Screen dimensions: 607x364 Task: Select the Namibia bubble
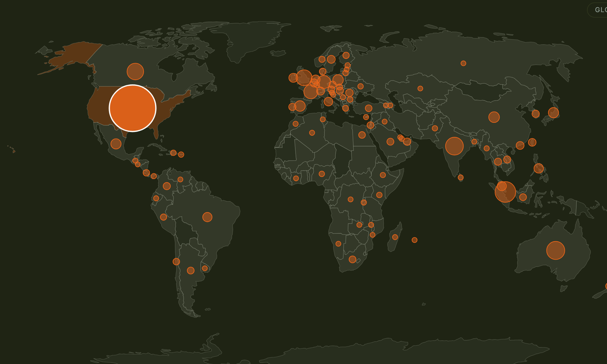point(338,244)
